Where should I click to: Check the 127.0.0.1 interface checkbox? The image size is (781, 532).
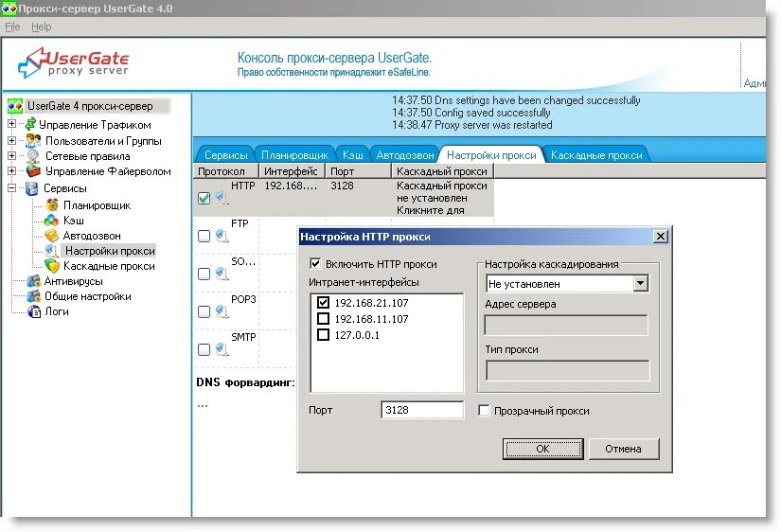click(323, 335)
